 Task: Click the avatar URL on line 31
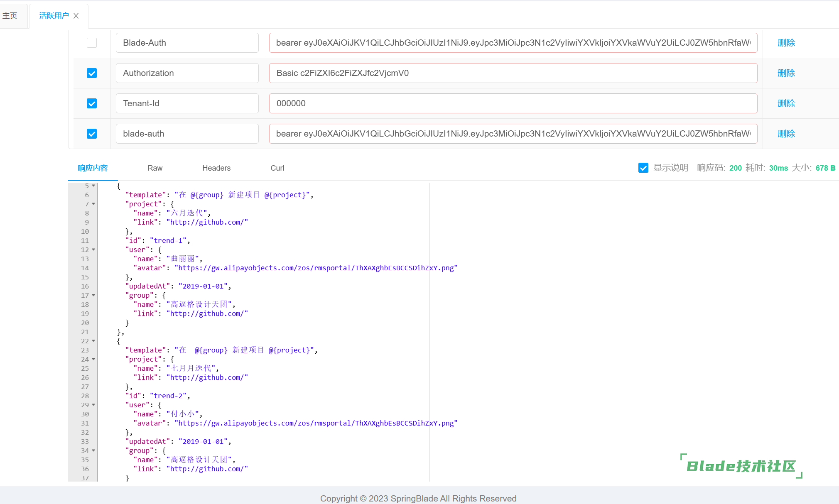(x=316, y=423)
